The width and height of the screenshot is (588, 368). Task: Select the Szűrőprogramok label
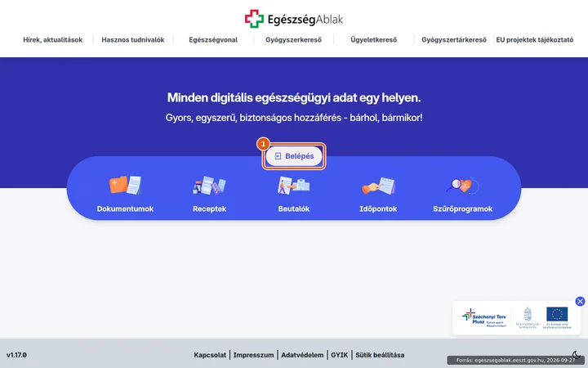coord(462,209)
